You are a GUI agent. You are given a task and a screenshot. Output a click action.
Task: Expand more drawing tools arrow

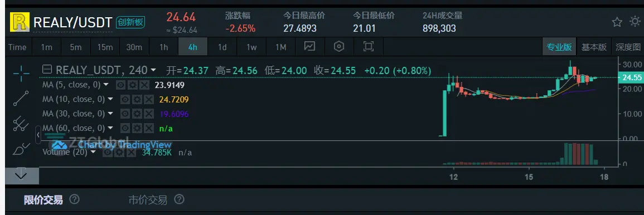click(21, 175)
